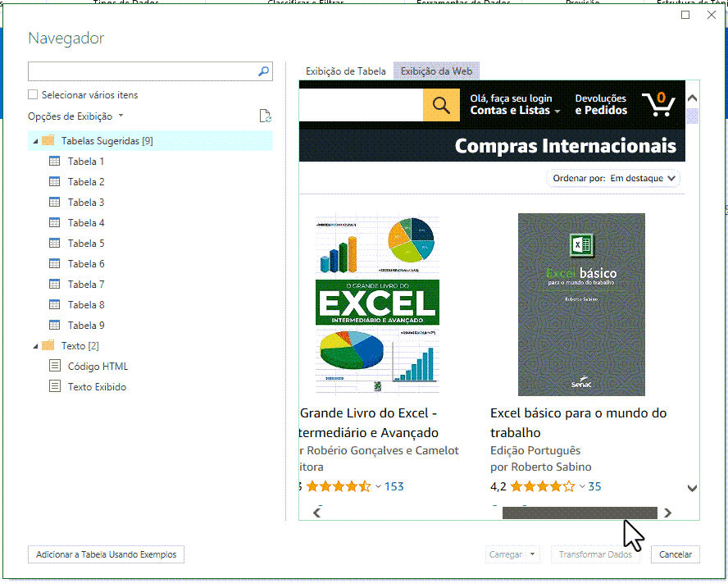
Task: Click the horizontal scrollbar thumb in web preview
Action: pos(580,513)
